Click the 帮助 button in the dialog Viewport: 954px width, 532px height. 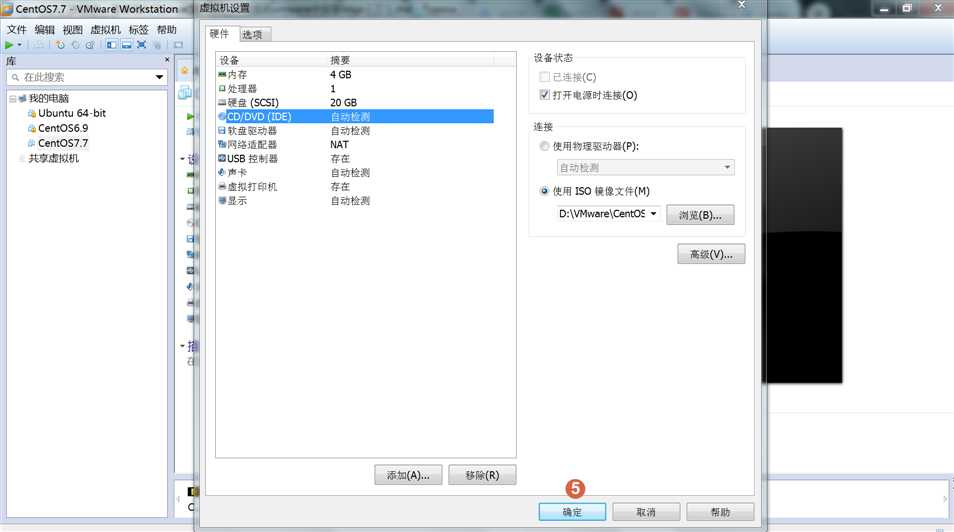pyautogui.click(x=720, y=513)
